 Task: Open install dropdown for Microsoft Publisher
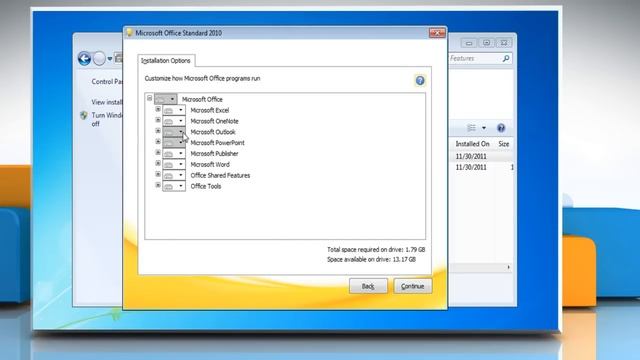(174, 153)
